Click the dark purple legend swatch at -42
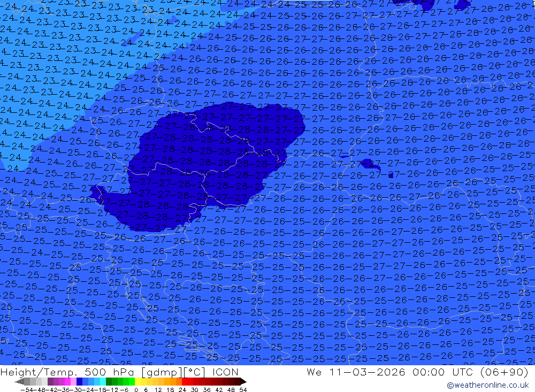 [50, 381]
